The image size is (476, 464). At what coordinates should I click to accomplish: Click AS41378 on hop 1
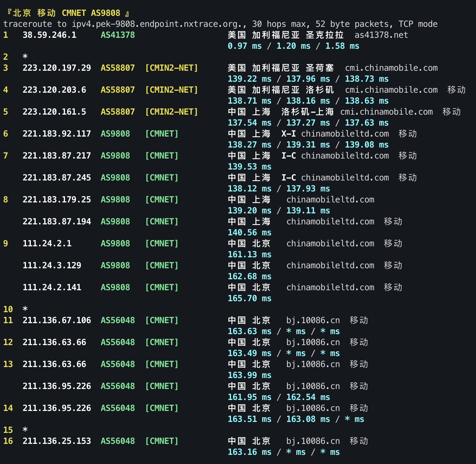point(118,35)
